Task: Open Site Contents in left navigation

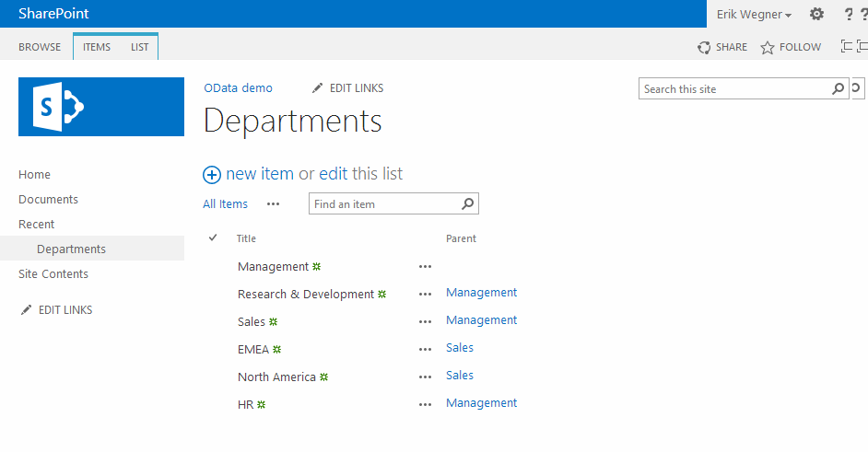Action: 53,274
